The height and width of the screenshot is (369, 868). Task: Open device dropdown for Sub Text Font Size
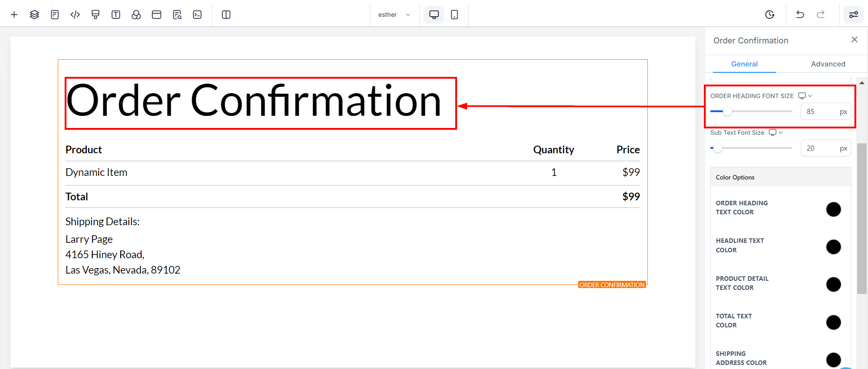pyautogui.click(x=776, y=132)
